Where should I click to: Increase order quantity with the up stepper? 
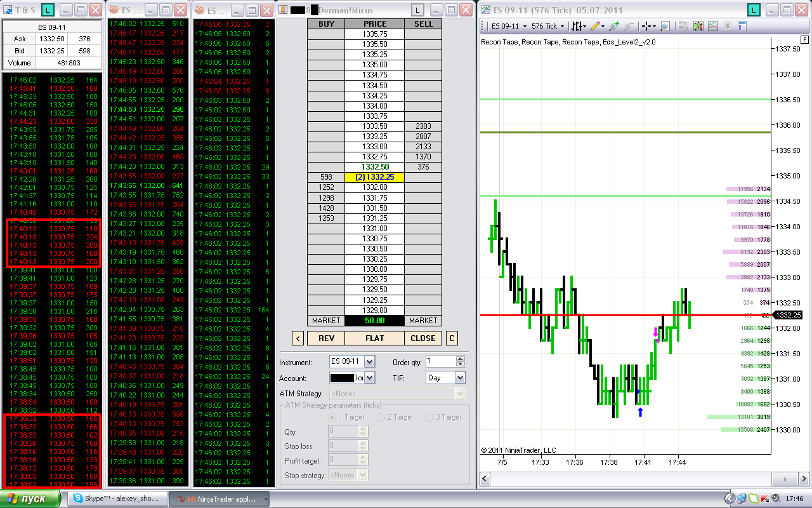tap(461, 359)
